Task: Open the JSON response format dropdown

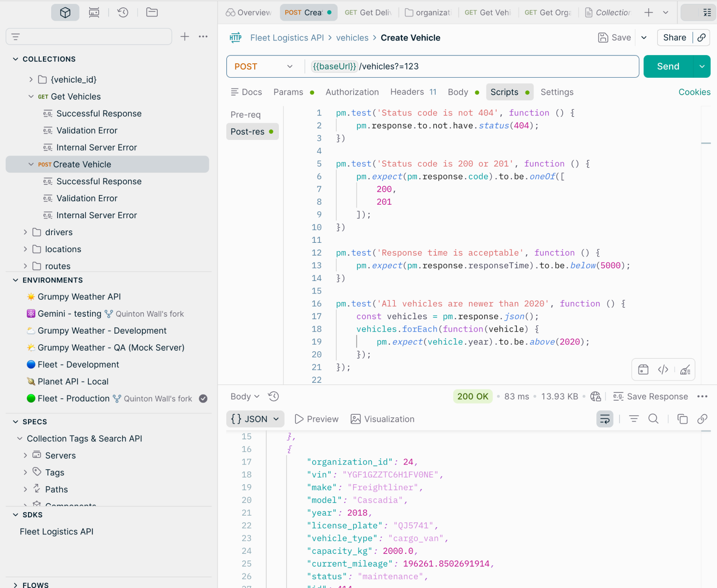Action: pyautogui.click(x=255, y=419)
